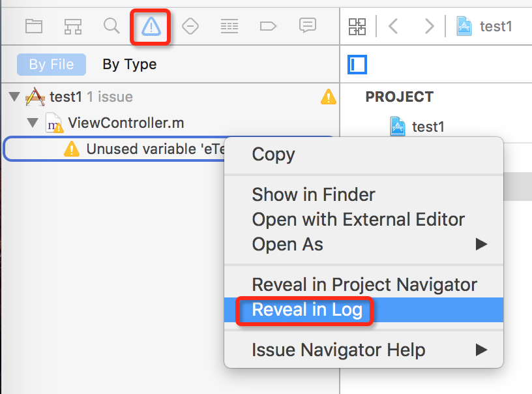This screenshot has height=394, width=532.
Task: Open the Project navigator folder icon
Action: (33, 26)
